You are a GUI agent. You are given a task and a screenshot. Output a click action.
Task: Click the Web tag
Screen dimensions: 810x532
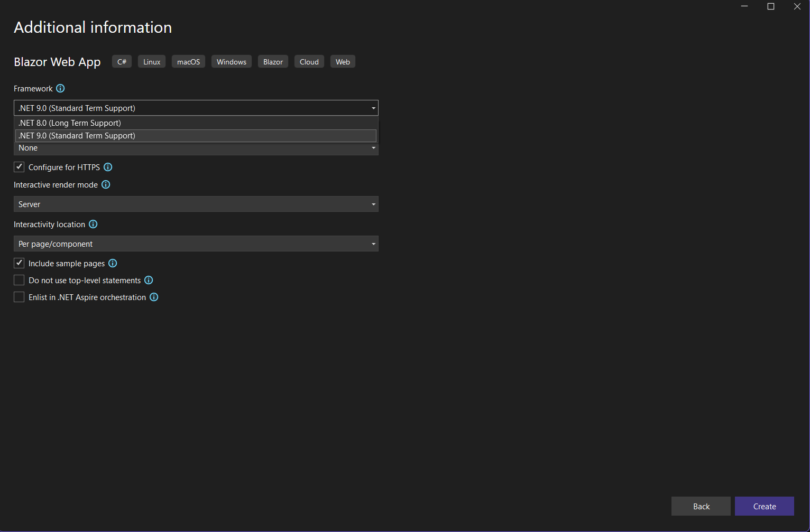coord(343,62)
